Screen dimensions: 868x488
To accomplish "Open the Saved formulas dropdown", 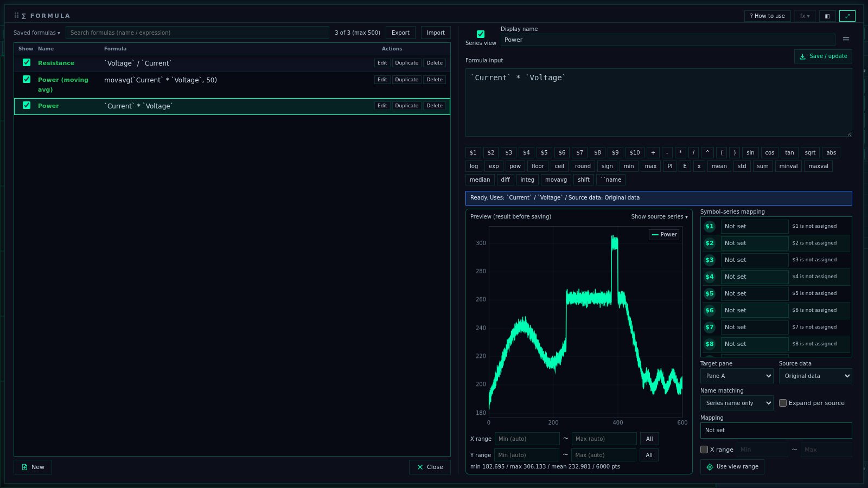I will 37,33.
